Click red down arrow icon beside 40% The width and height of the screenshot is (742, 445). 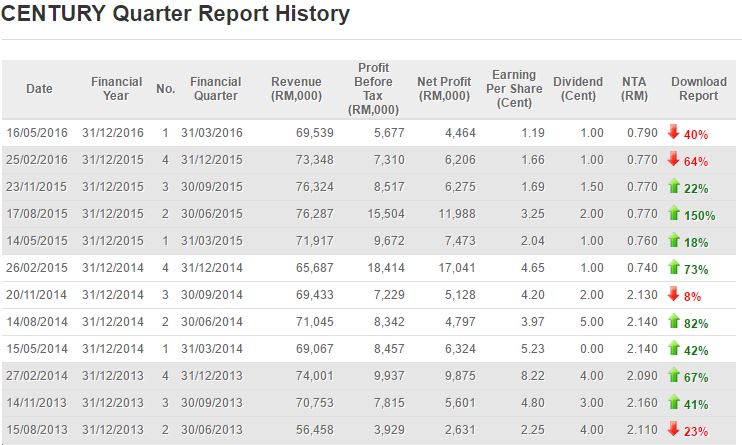tap(673, 132)
